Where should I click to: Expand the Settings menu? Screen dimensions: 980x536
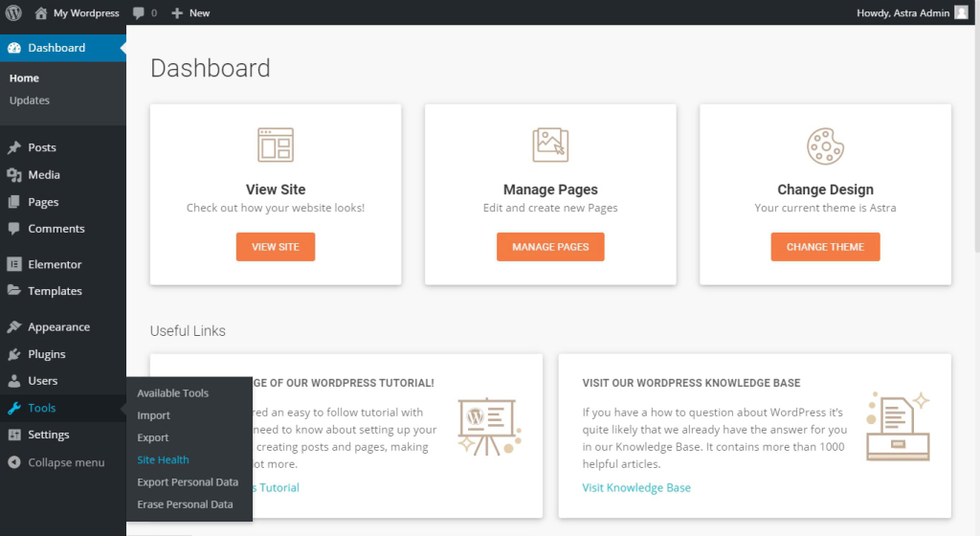click(x=48, y=435)
